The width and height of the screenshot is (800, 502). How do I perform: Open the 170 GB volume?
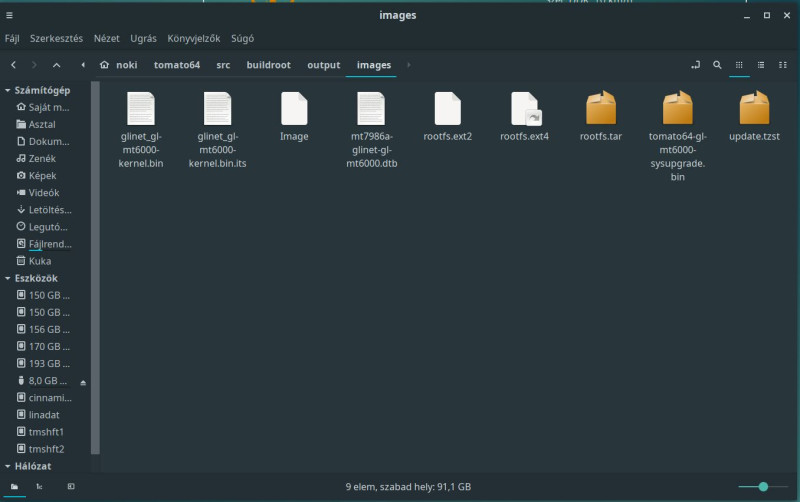(44, 346)
